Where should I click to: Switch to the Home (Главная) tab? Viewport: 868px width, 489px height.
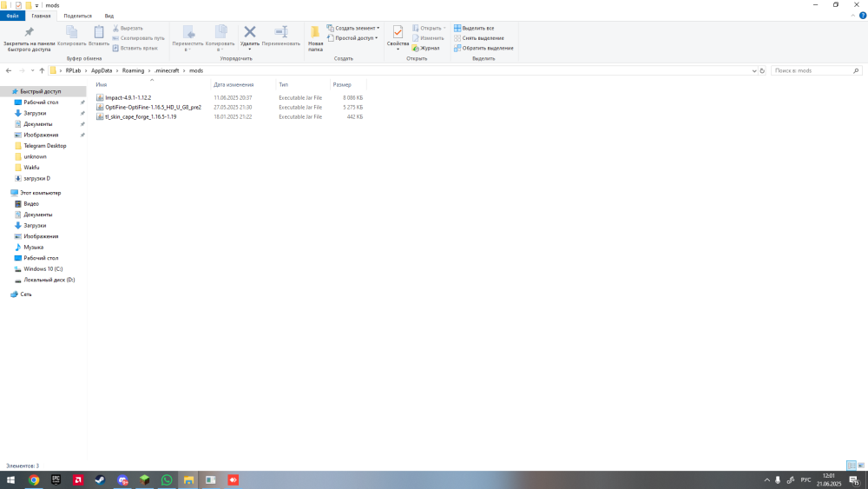point(41,16)
